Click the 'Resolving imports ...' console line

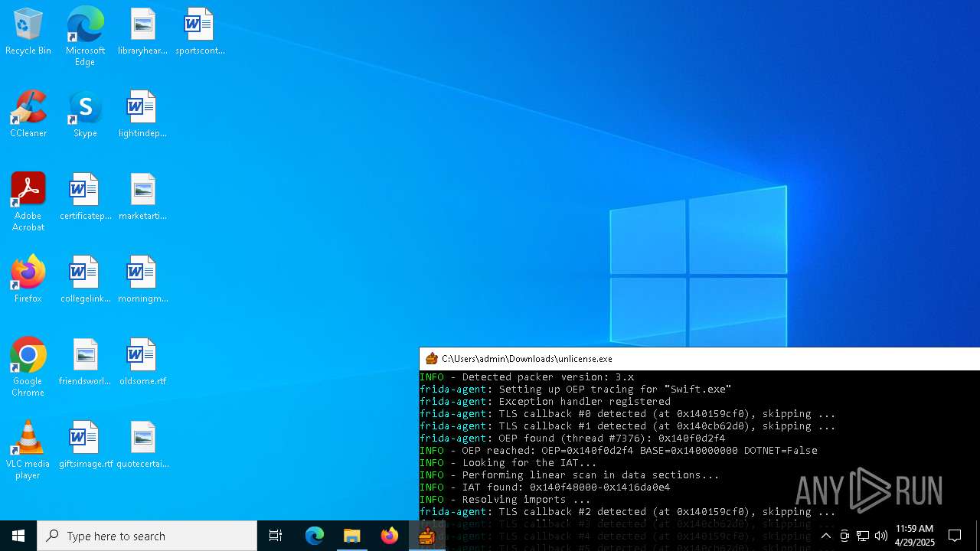[505, 499]
